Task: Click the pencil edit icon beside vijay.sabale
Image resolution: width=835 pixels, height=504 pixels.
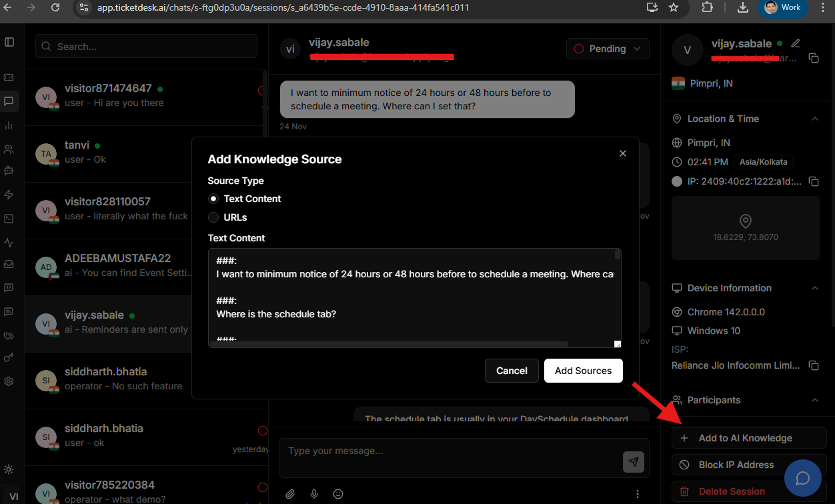Action: [x=795, y=43]
